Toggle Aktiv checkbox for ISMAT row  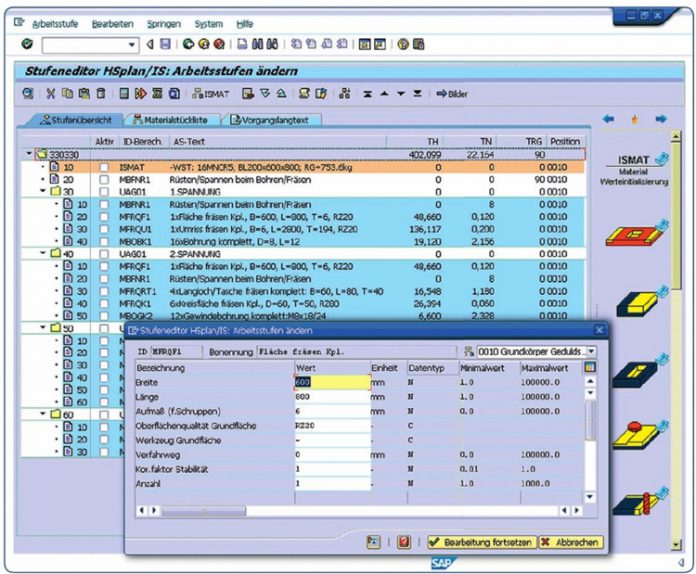click(x=104, y=167)
